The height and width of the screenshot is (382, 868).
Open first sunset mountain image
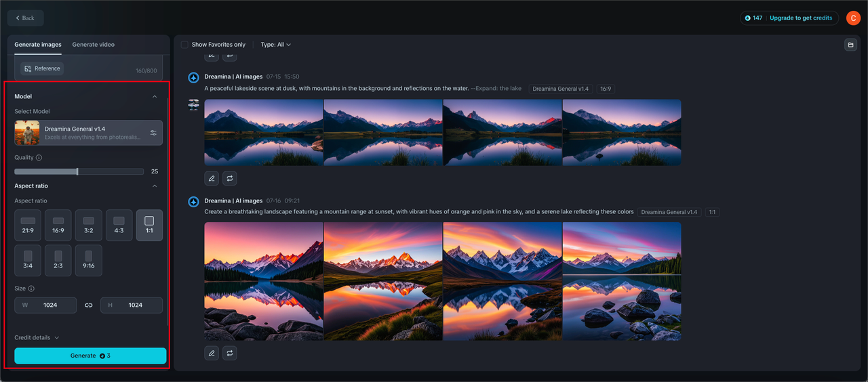[264, 281]
